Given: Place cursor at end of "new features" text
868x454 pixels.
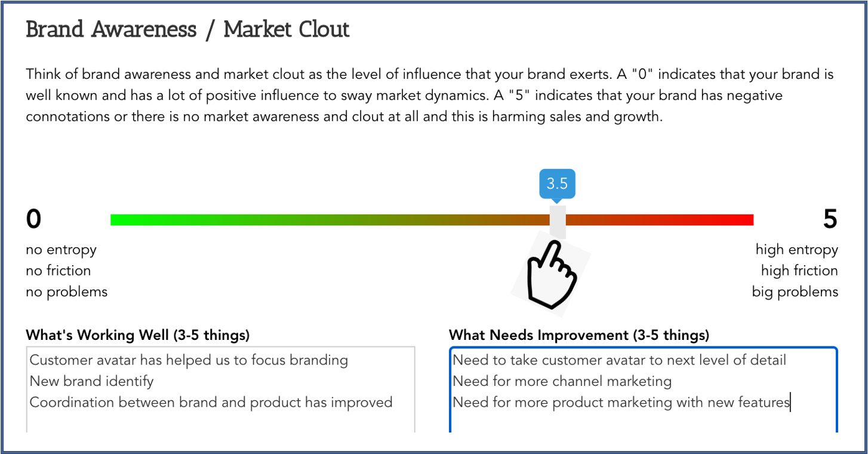Looking at the screenshot, I should tap(790, 403).
